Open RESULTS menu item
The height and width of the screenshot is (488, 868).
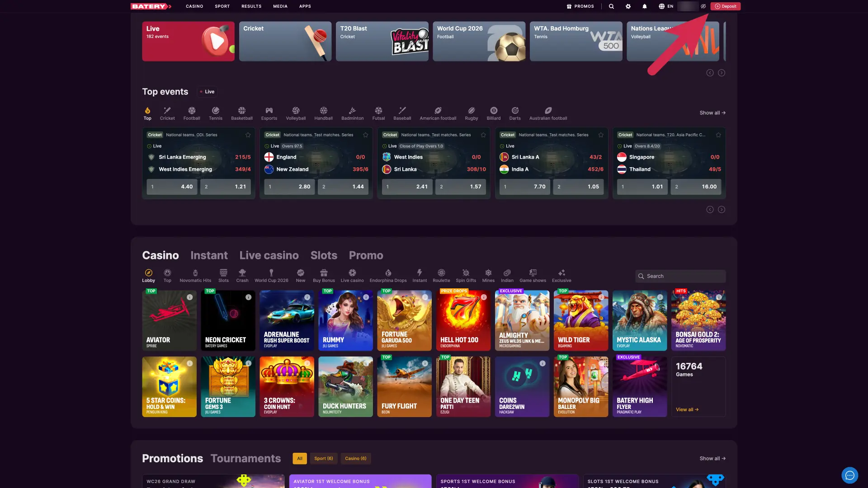[x=251, y=6]
